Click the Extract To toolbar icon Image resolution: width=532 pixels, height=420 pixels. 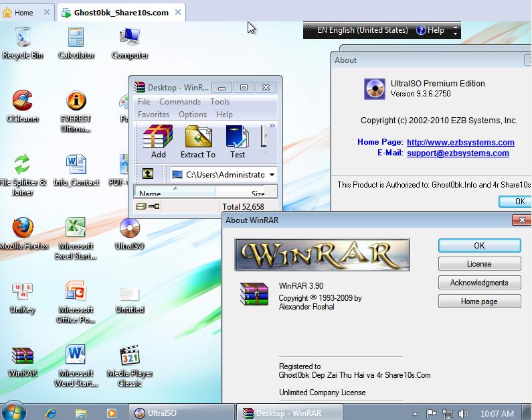[198, 141]
